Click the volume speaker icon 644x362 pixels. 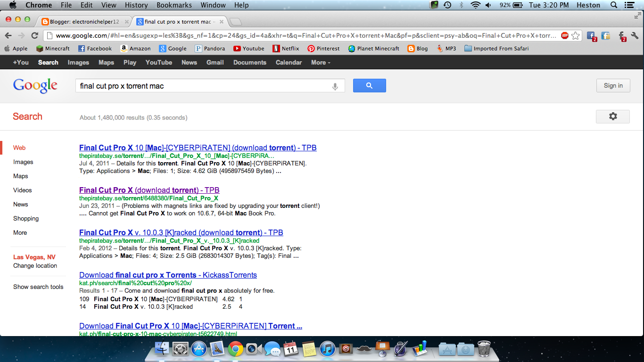pyautogui.click(x=488, y=5)
